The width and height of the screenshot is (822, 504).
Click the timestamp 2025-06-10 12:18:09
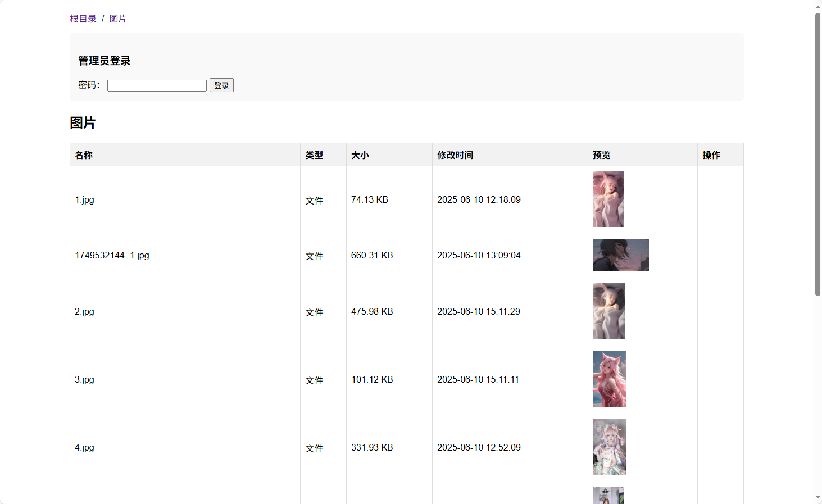(x=479, y=200)
